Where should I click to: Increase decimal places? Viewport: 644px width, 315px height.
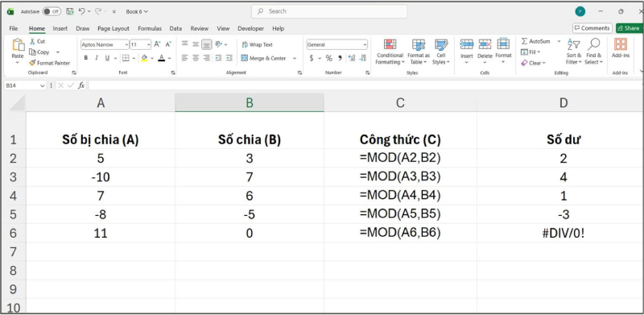click(x=352, y=58)
